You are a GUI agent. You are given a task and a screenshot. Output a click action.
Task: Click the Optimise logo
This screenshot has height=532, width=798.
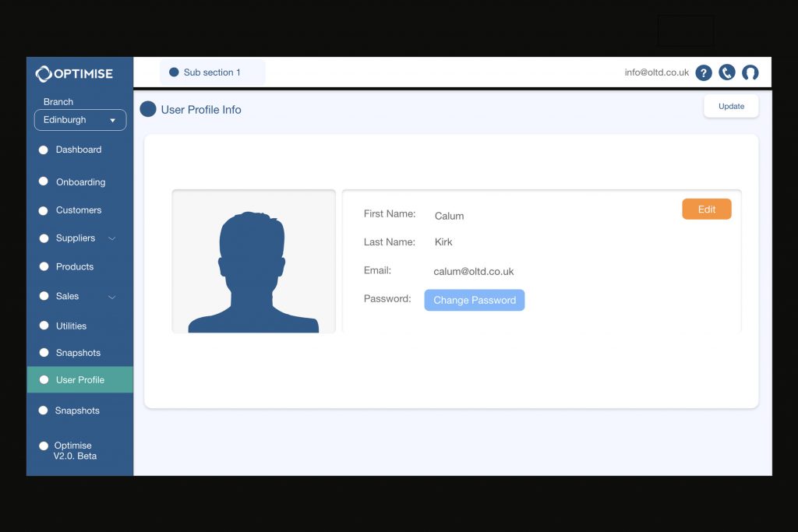(75, 74)
